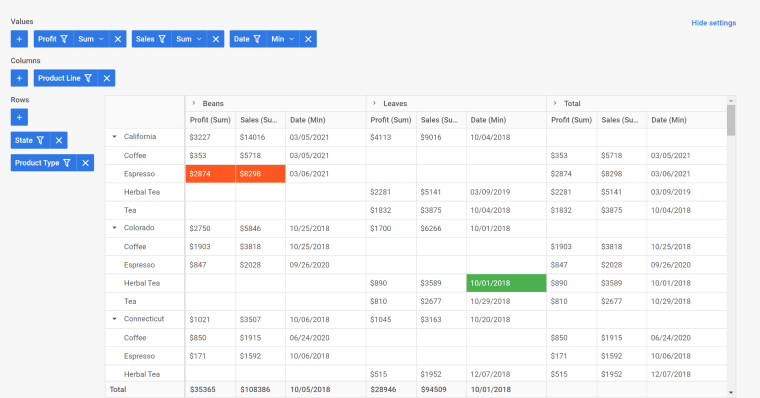The image size is (760, 398).
Task: Click scrollbar down arrow
Action: 731,393
